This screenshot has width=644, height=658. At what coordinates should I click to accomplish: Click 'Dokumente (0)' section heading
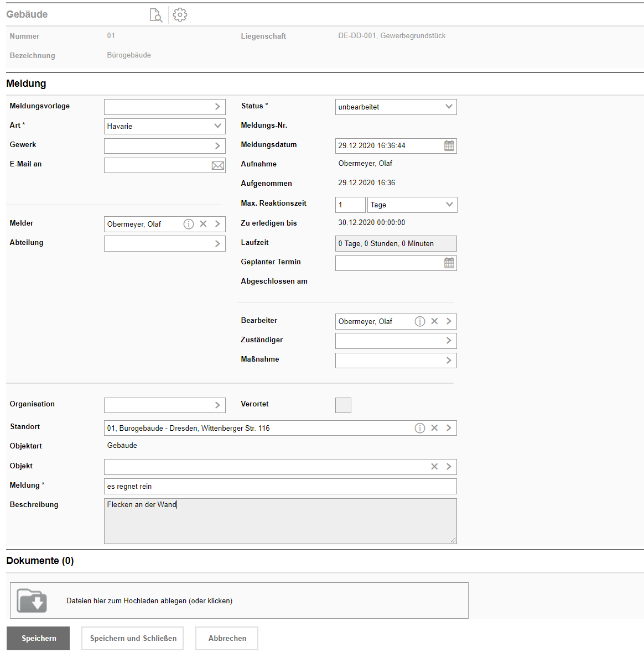coord(40,561)
